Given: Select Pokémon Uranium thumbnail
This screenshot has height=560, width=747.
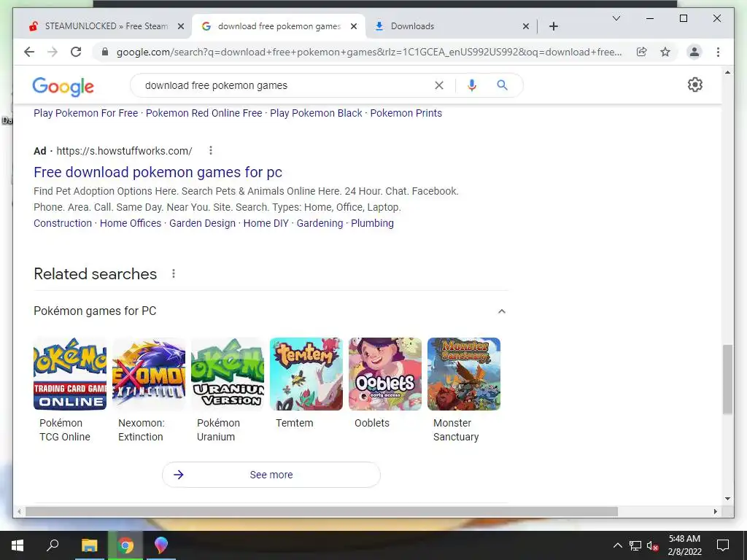Looking at the screenshot, I should pos(228,374).
